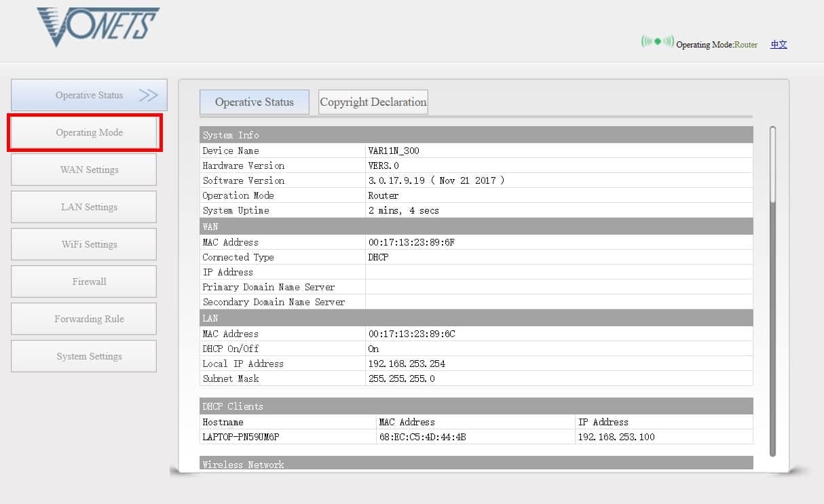Select the System Info section header

coord(231,135)
